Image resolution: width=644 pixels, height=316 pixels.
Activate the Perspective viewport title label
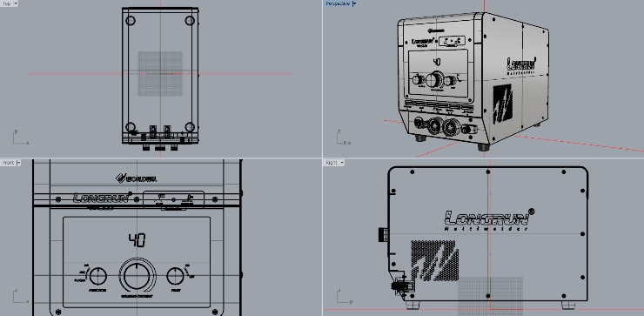(338, 3)
